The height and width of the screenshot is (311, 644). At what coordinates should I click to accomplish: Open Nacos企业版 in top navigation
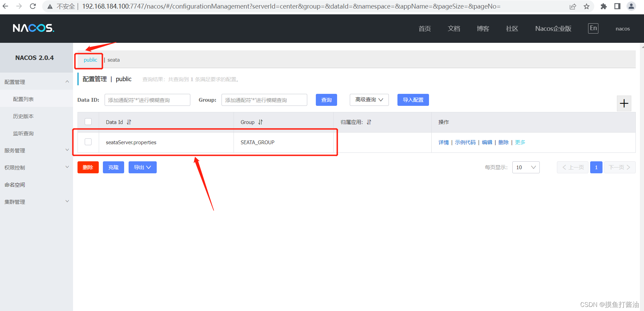pyautogui.click(x=553, y=28)
